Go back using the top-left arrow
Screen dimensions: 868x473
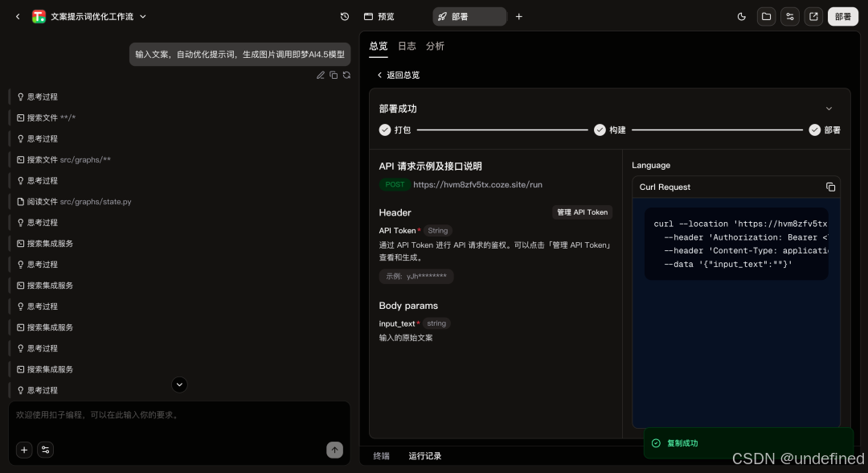[x=18, y=17]
